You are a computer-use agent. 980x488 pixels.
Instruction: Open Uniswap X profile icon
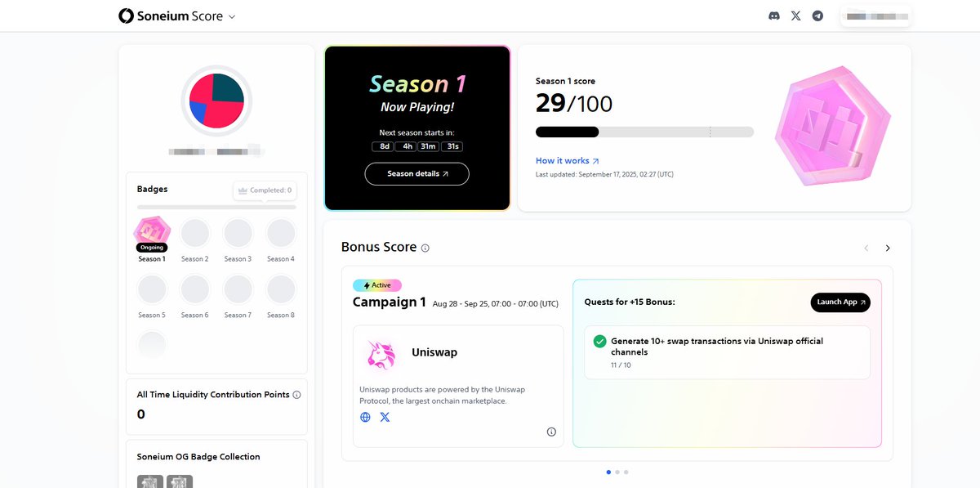[x=385, y=417]
